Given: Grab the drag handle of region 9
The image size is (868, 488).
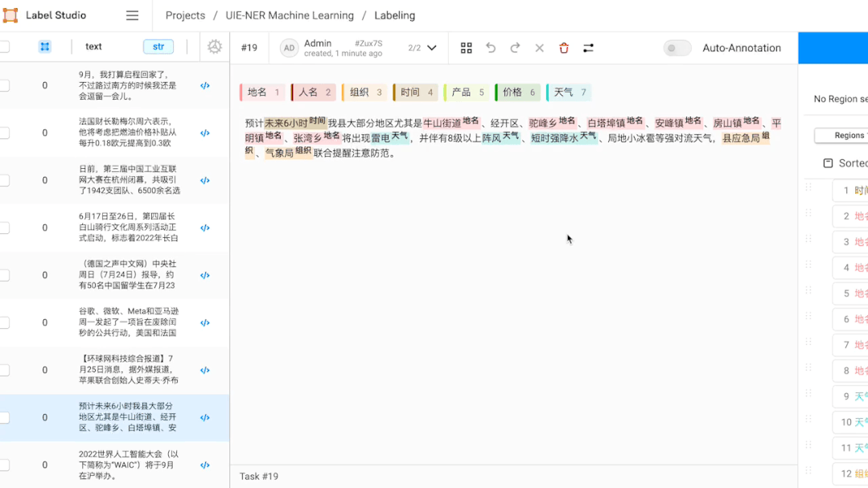Looking at the screenshot, I should point(808,394).
